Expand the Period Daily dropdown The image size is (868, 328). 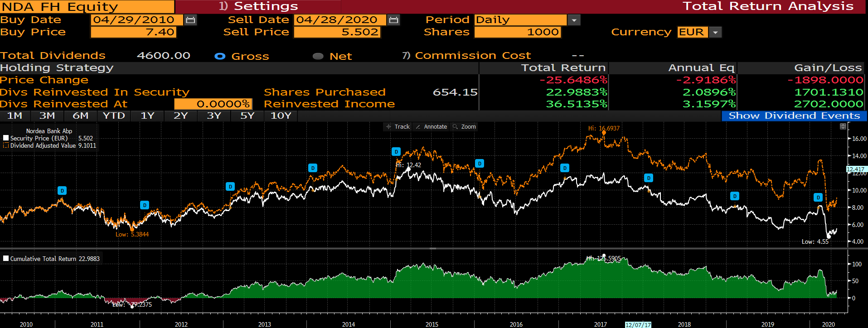[x=574, y=20]
